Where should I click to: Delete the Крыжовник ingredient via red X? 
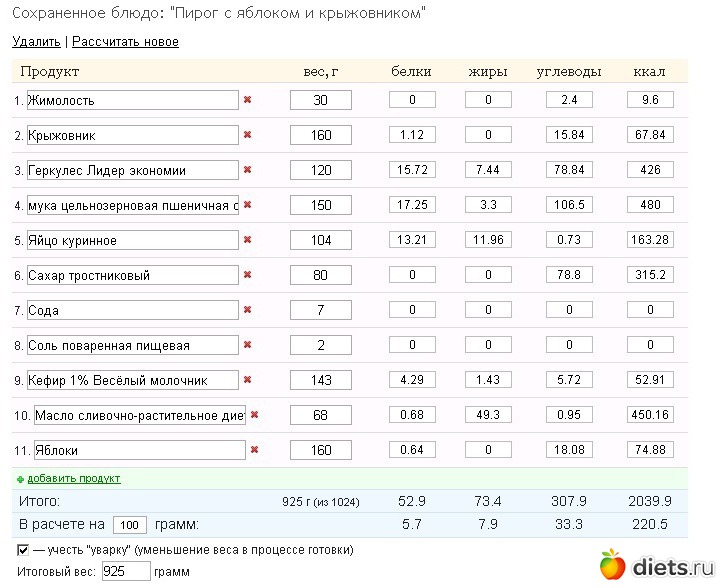247,135
